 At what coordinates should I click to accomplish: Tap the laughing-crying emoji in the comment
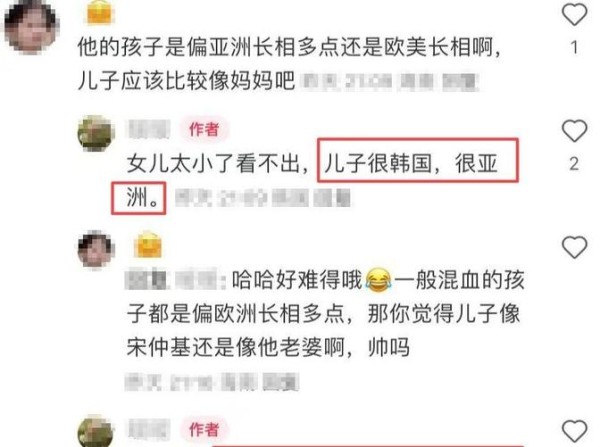coord(378,281)
